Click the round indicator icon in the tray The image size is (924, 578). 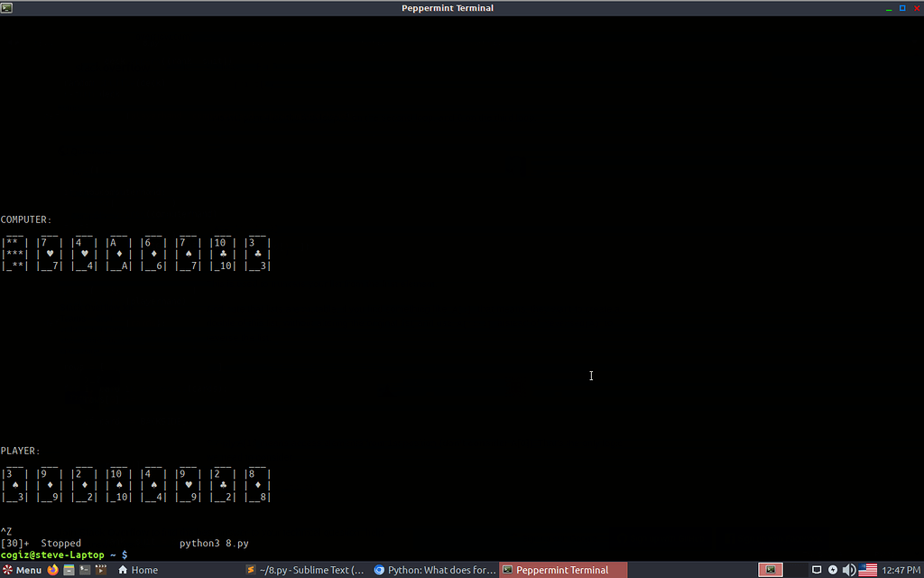[832, 570]
